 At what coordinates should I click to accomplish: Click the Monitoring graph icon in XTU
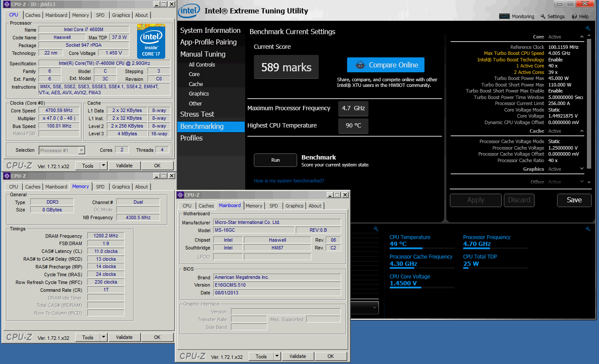click(x=504, y=16)
